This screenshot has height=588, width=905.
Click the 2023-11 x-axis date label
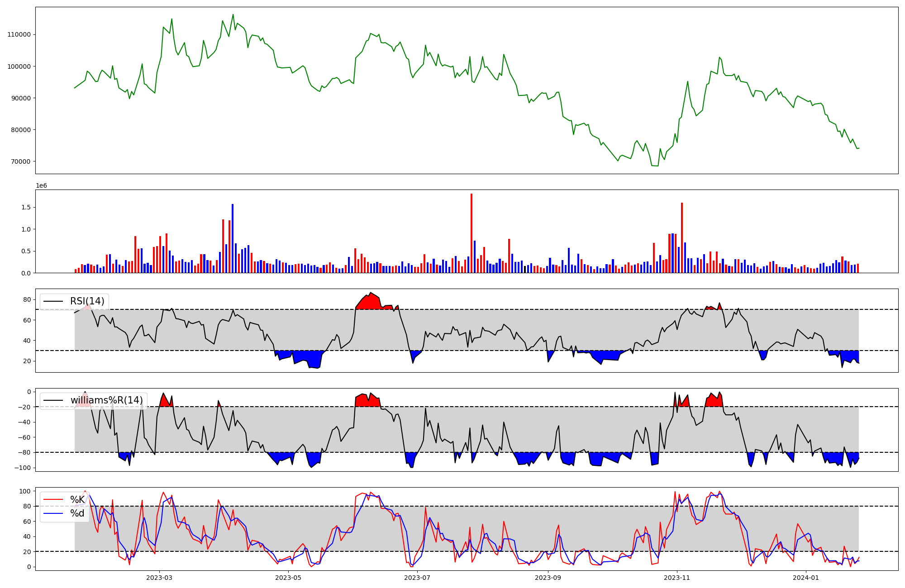(x=677, y=578)
